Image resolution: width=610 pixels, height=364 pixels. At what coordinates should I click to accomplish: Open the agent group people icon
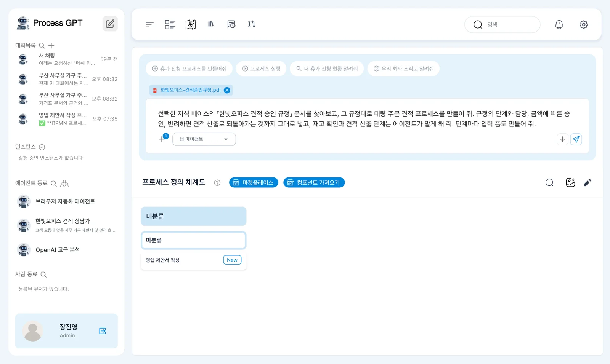[64, 184]
